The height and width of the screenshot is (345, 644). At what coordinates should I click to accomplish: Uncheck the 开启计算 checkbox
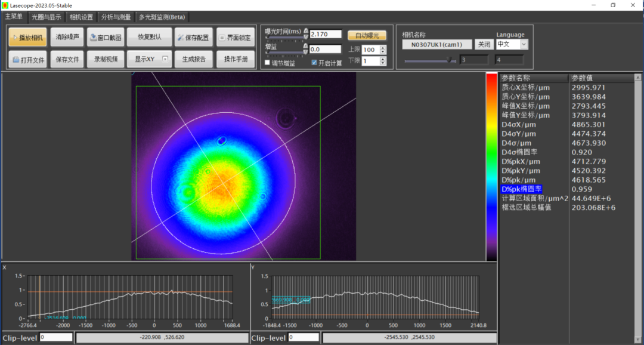point(315,63)
